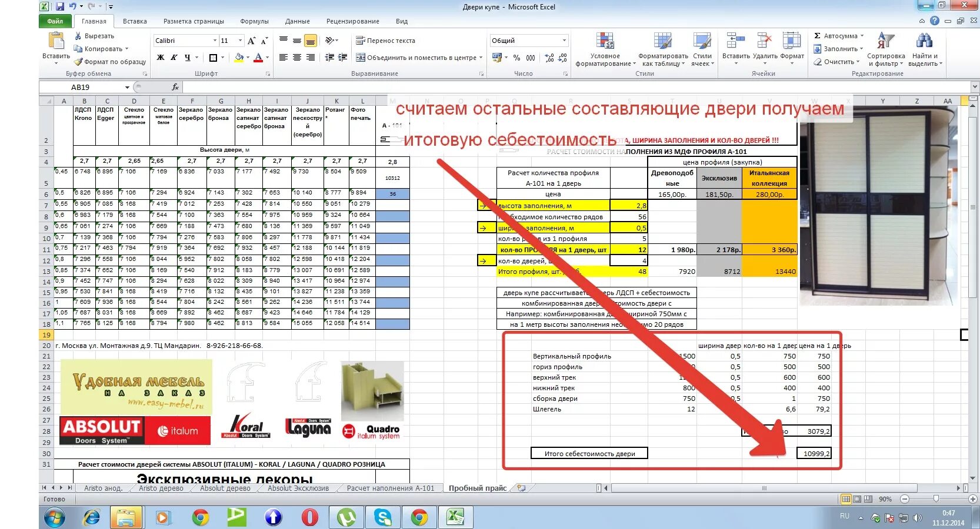The width and height of the screenshot is (980, 529).
Task: Align text to the left
Action: point(284,58)
